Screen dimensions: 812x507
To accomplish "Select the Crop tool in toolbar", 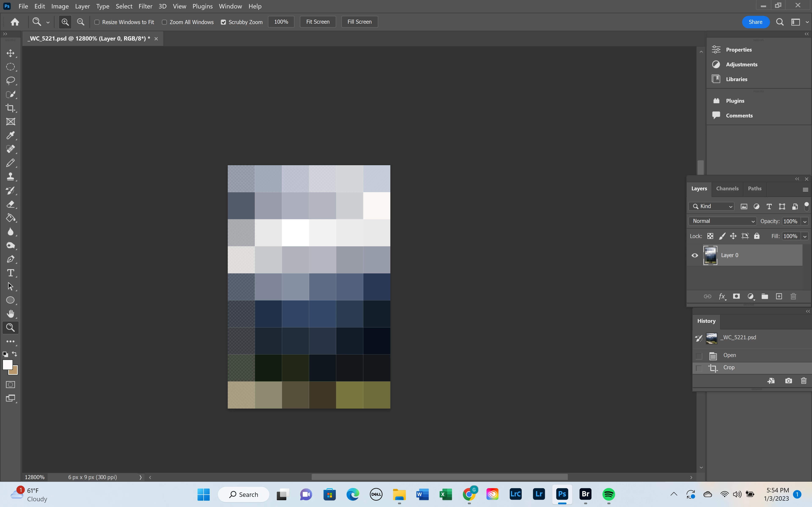I will pos(10,108).
